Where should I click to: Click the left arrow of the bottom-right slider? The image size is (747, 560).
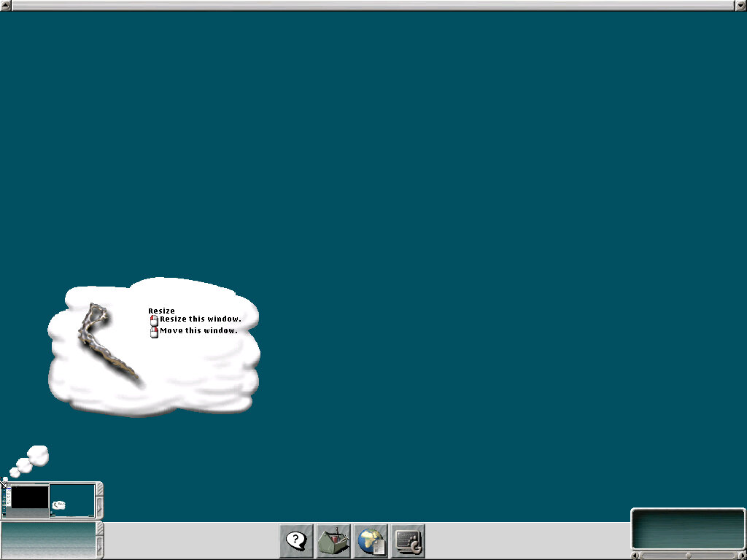tap(635, 556)
